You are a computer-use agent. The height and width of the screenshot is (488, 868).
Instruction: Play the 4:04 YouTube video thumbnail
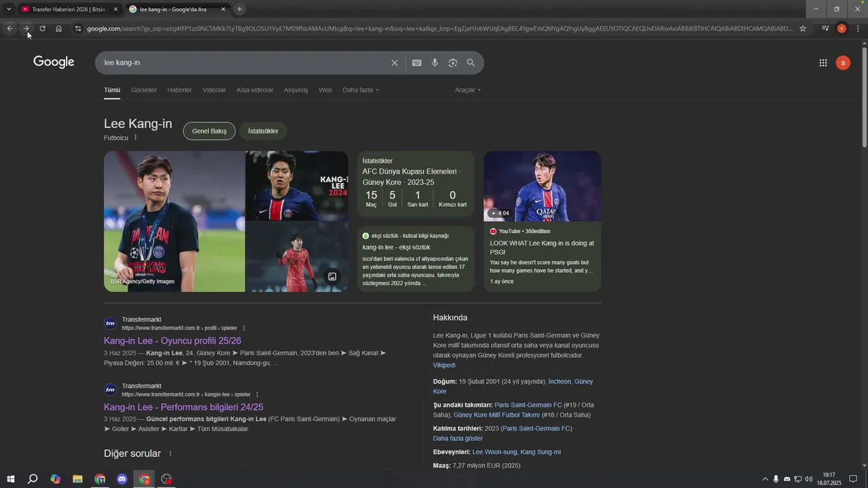(x=542, y=186)
